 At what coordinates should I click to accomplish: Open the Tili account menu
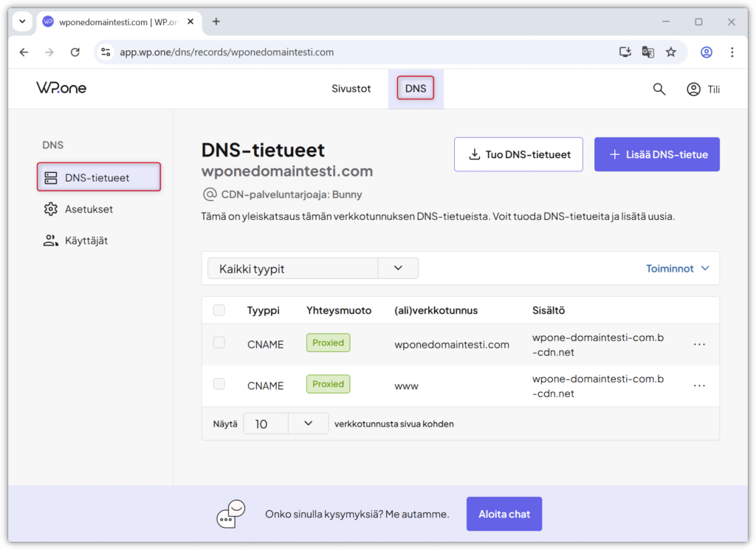click(x=703, y=89)
